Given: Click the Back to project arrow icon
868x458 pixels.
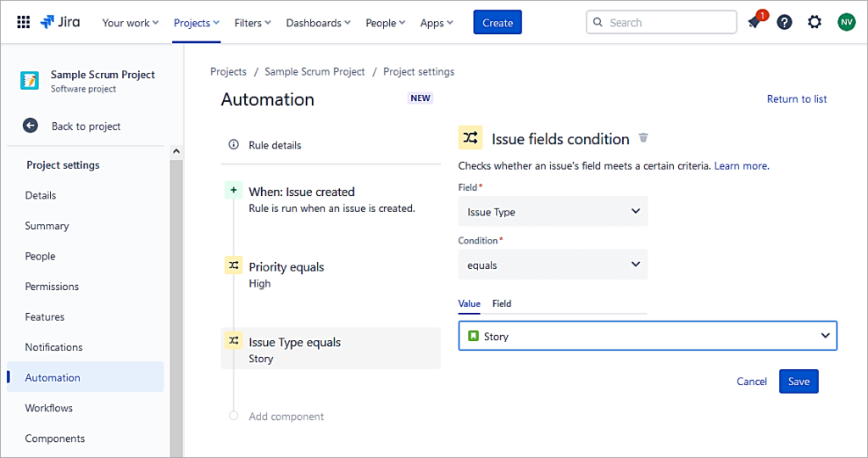Looking at the screenshot, I should 31,126.
